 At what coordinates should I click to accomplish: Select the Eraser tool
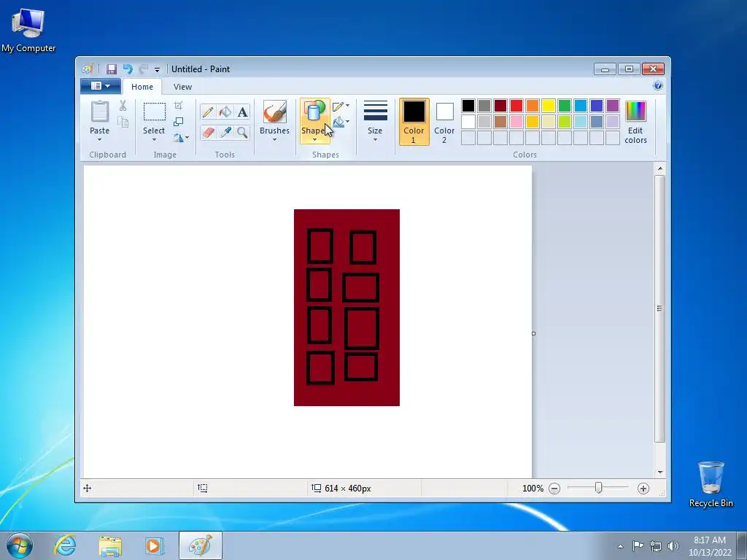click(x=208, y=132)
